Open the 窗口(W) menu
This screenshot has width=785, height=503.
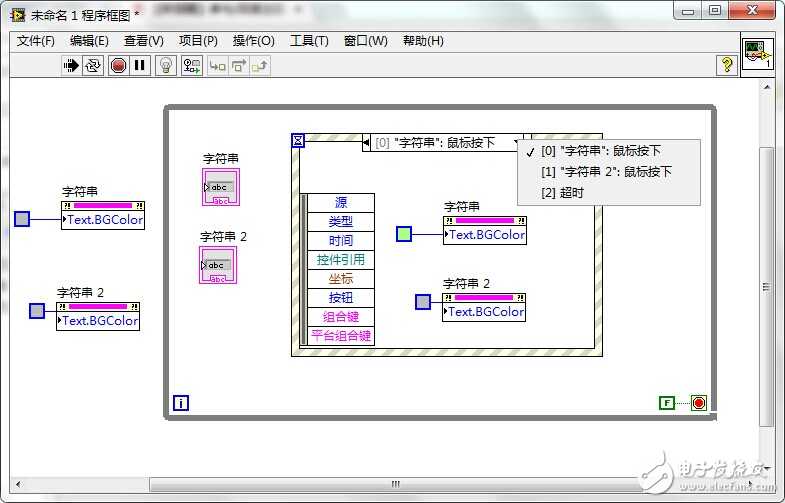[x=365, y=41]
